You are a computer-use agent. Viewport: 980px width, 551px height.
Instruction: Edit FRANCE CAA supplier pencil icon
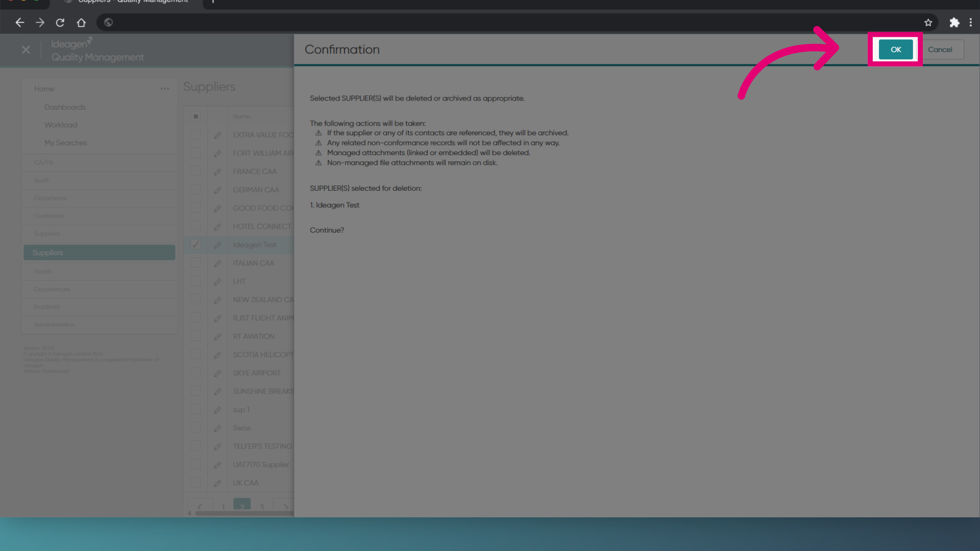pos(217,172)
